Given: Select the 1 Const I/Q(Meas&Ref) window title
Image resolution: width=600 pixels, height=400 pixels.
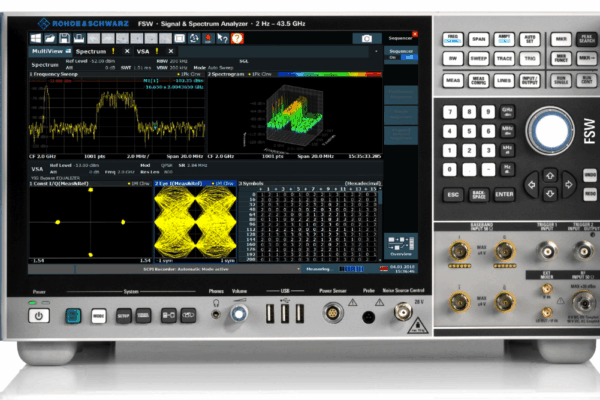Looking at the screenshot, I should pyautogui.click(x=59, y=184).
